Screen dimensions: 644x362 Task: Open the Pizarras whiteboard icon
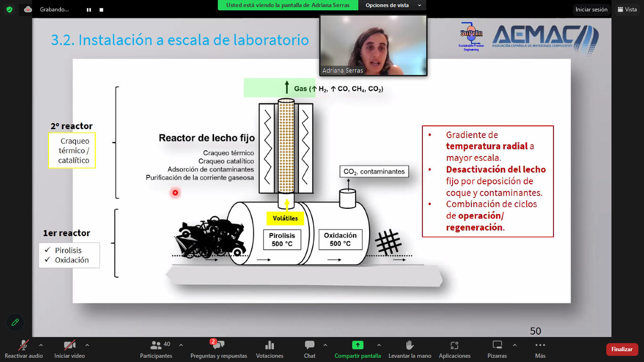pyautogui.click(x=497, y=345)
